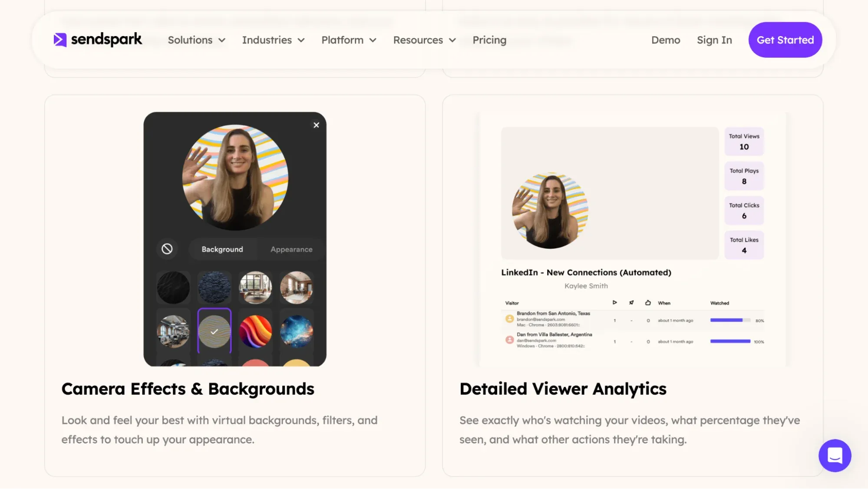Image resolution: width=868 pixels, height=489 pixels.
Task: Click the close X button on background panel
Action: click(316, 125)
